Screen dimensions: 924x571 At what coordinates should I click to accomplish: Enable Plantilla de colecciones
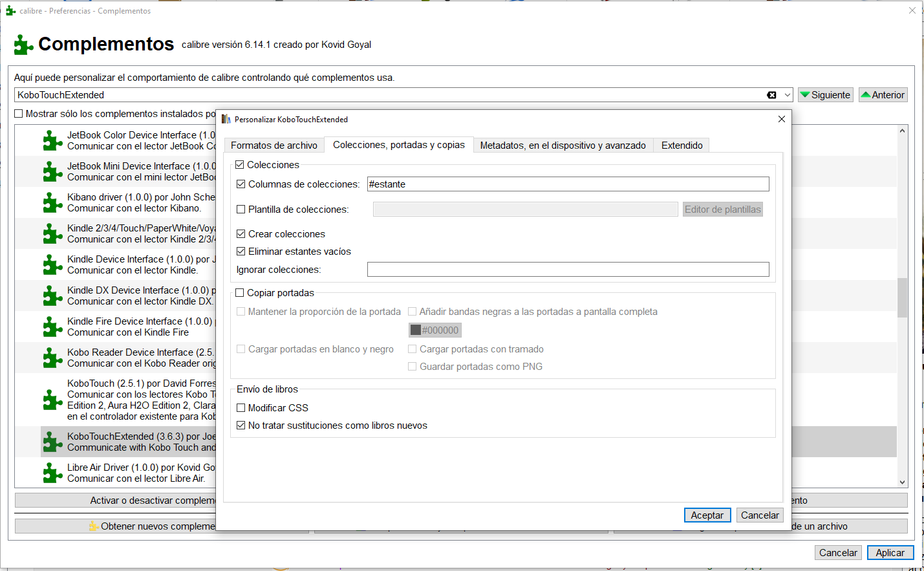pos(241,210)
